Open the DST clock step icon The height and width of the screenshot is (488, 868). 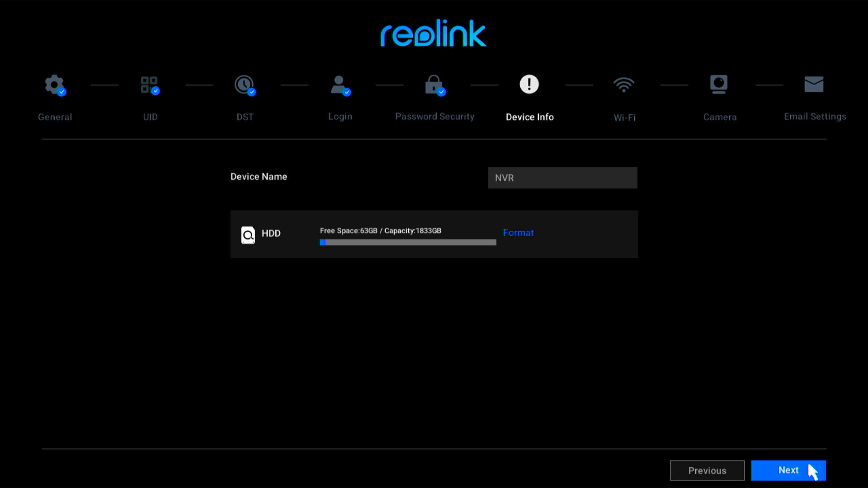245,85
